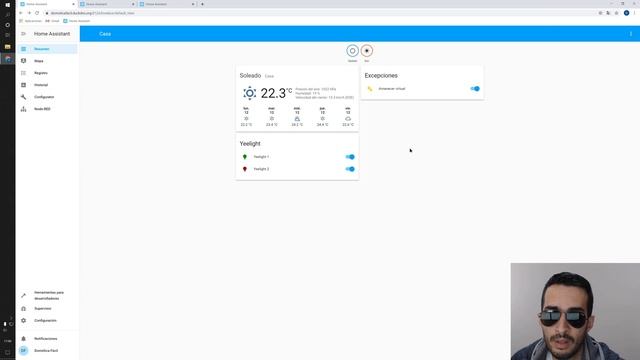Click the sunny weather icon

[x=249, y=93]
